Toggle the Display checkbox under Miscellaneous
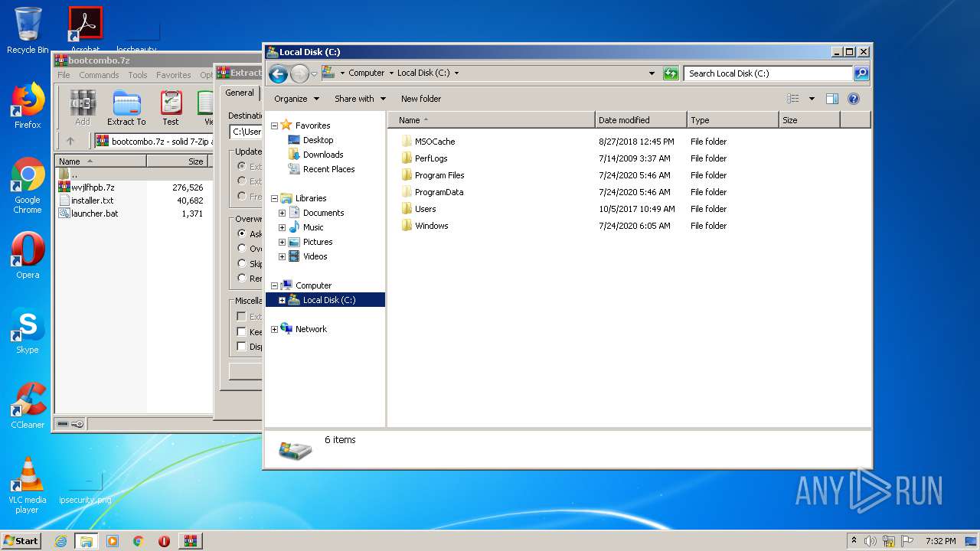Screen dimensions: 980x551 pyautogui.click(x=241, y=346)
